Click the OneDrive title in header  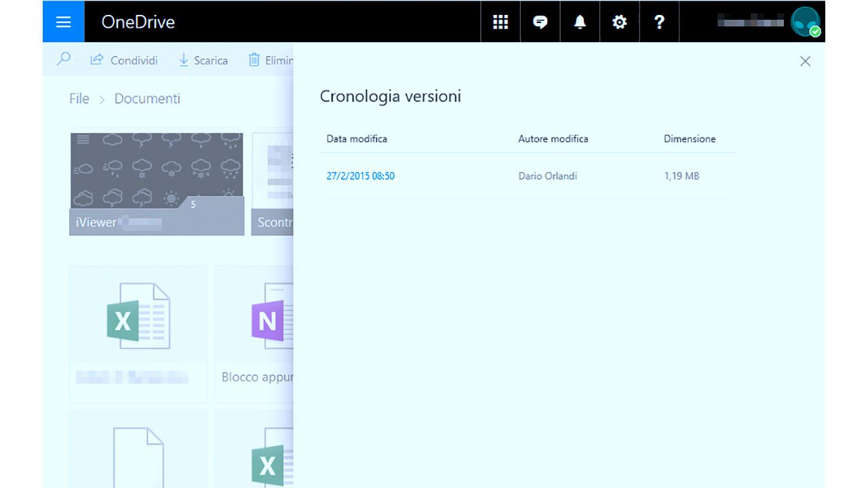[138, 22]
